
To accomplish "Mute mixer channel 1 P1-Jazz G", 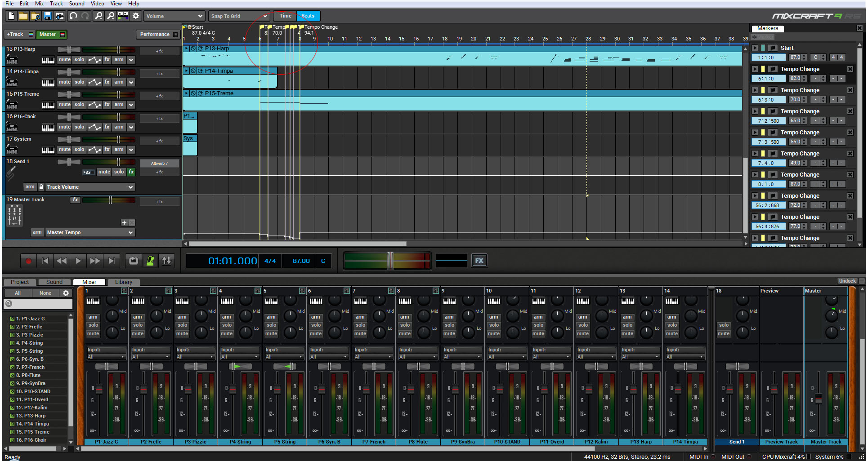I will (x=93, y=334).
